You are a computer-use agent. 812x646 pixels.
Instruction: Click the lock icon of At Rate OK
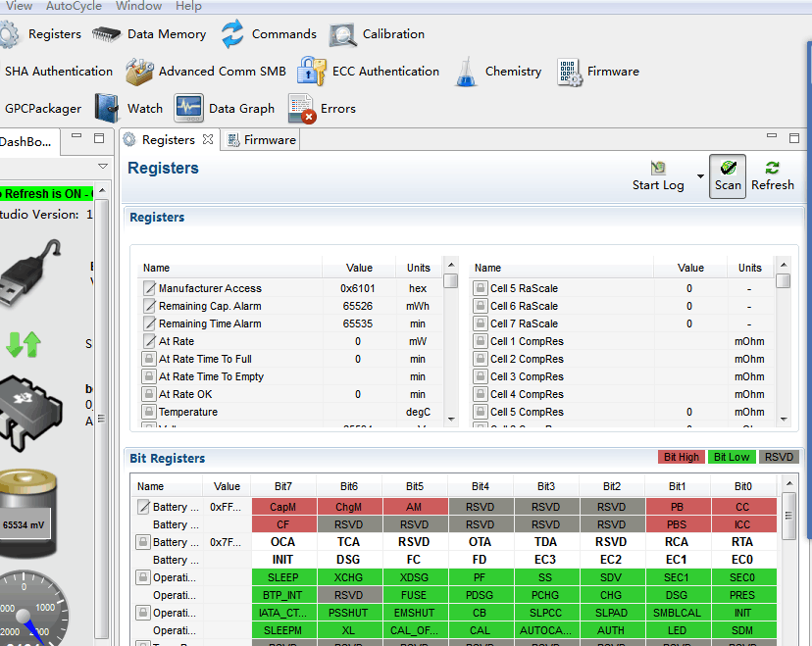point(149,394)
